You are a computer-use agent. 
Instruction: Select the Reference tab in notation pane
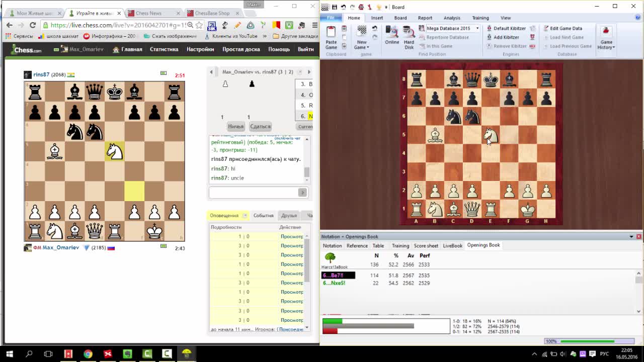point(357,245)
